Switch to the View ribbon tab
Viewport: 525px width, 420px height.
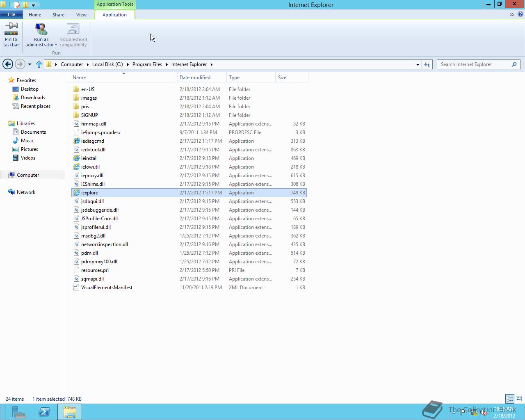(x=81, y=14)
